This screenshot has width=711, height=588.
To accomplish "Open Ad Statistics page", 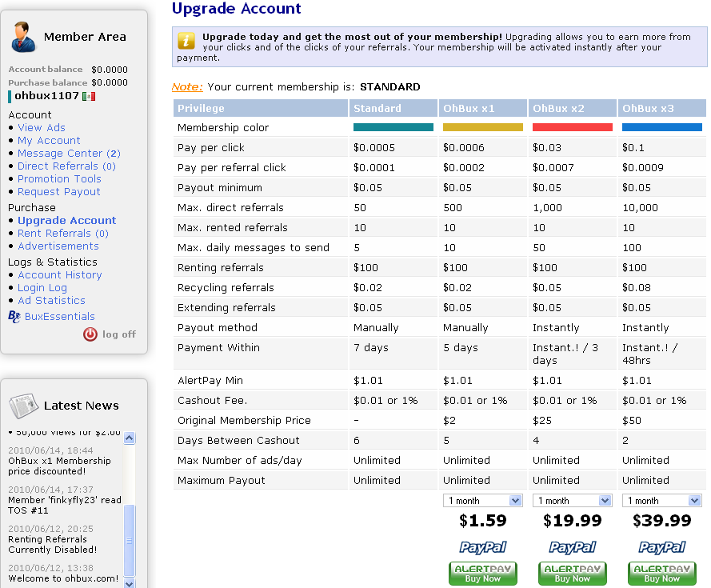I will 51,300.
